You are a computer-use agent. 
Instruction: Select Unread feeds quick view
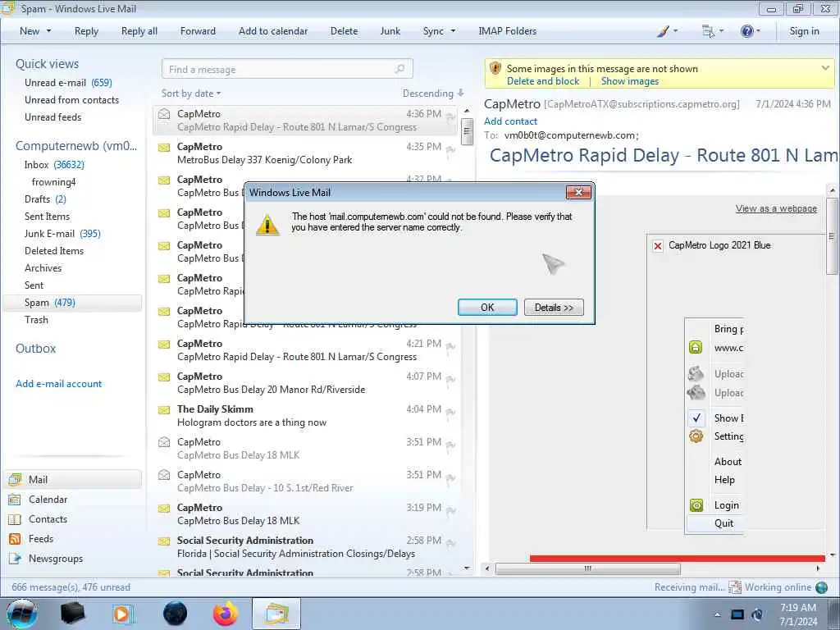point(53,116)
